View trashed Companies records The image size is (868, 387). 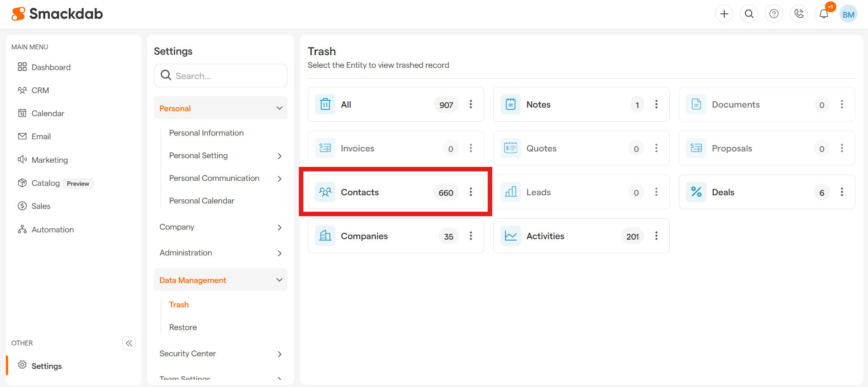[x=364, y=236]
